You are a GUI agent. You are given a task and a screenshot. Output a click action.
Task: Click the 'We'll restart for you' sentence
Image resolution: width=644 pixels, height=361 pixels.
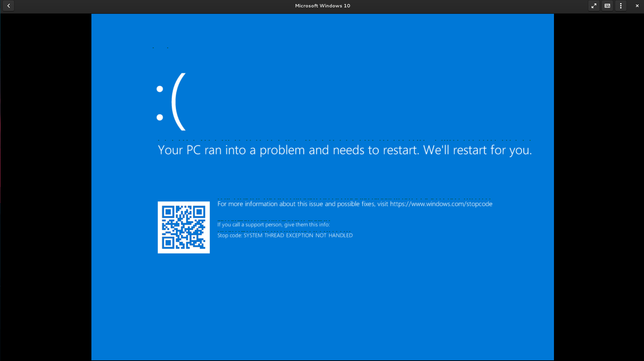pos(477,150)
